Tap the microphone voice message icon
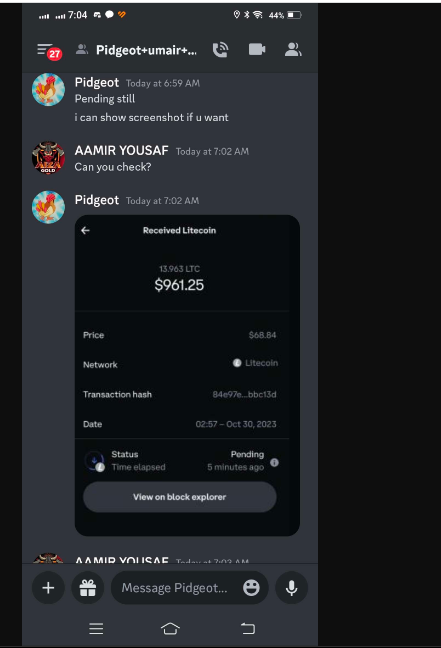The image size is (441, 648). click(x=291, y=588)
